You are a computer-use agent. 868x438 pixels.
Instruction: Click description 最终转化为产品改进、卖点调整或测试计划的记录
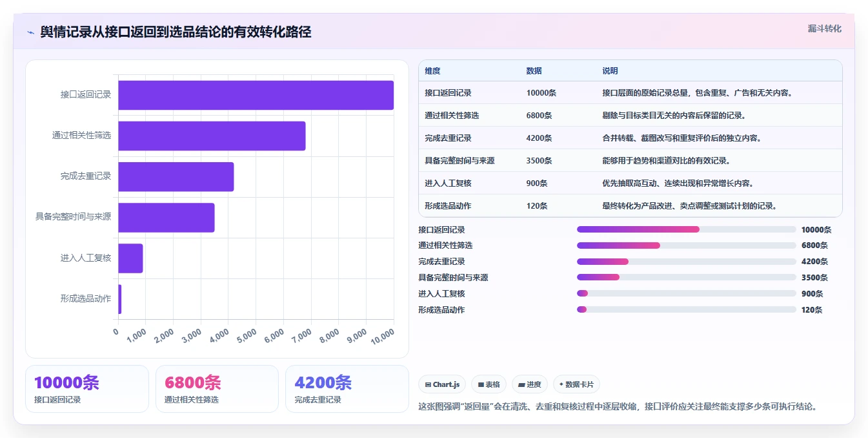[x=689, y=206]
